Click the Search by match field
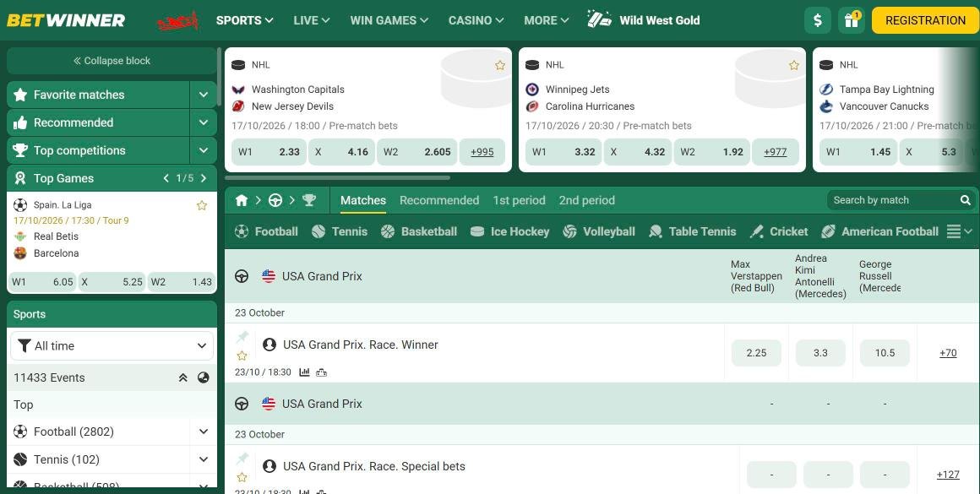The image size is (980, 494). (894, 200)
